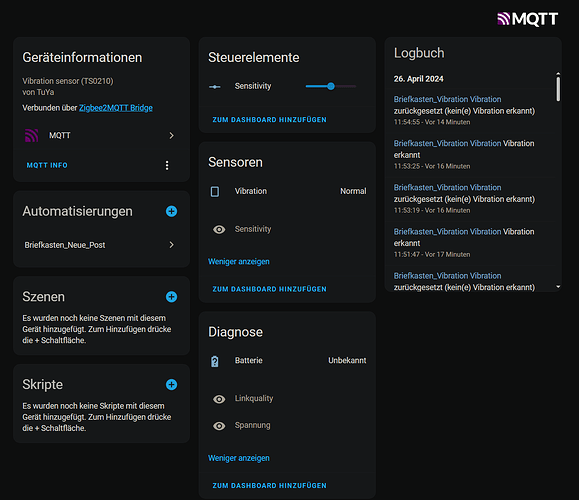Image resolution: width=579 pixels, height=500 pixels.
Task: Toggle the eye icon for Spannung
Action: tap(219, 426)
